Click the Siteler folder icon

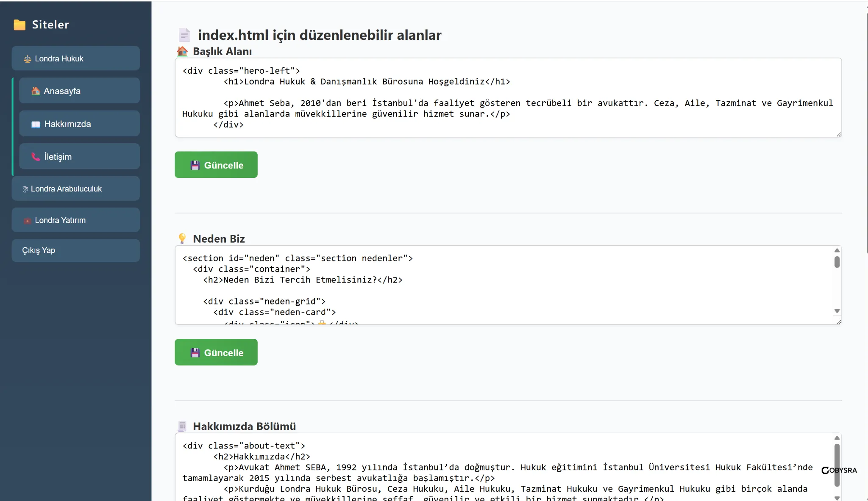tap(19, 25)
